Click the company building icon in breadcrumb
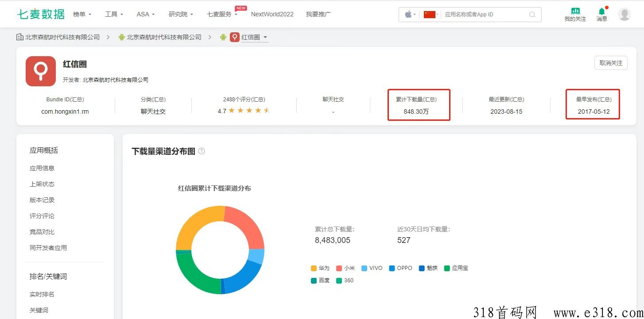 pyautogui.click(x=20, y=37)
